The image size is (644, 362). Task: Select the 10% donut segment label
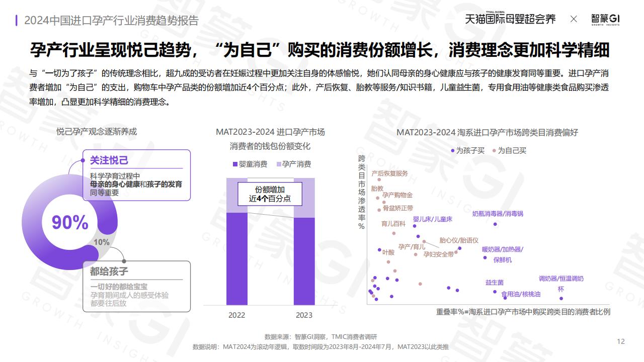101,242
